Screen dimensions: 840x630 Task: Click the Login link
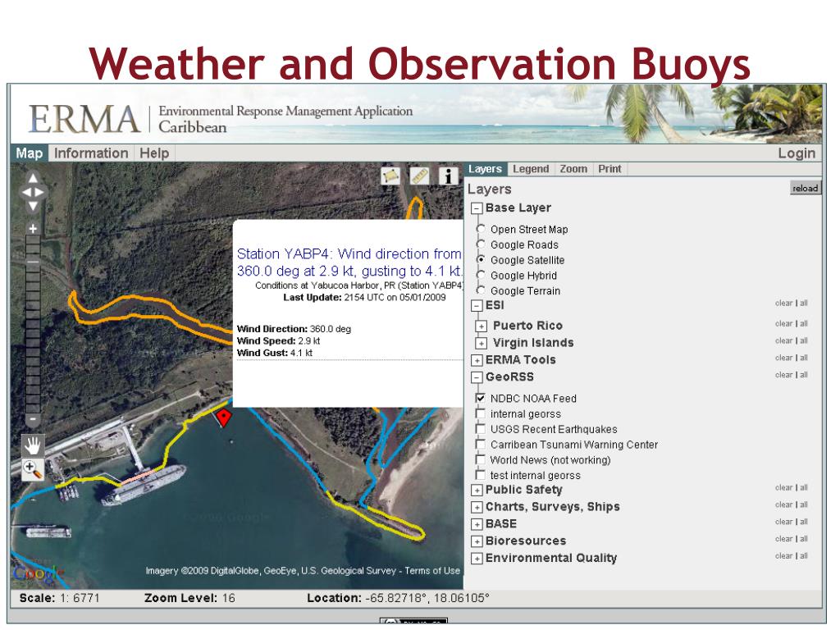coord(797,153)
